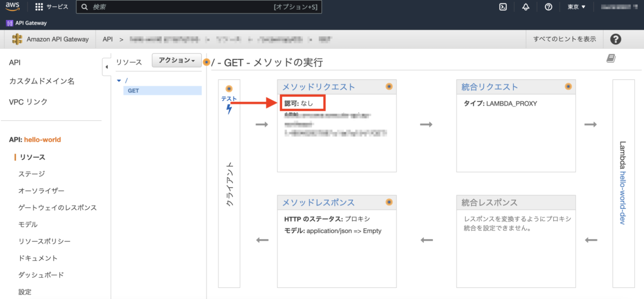Select the 統合リクエスト panel indicator dot
644x299 pixels.
[569, 86]
